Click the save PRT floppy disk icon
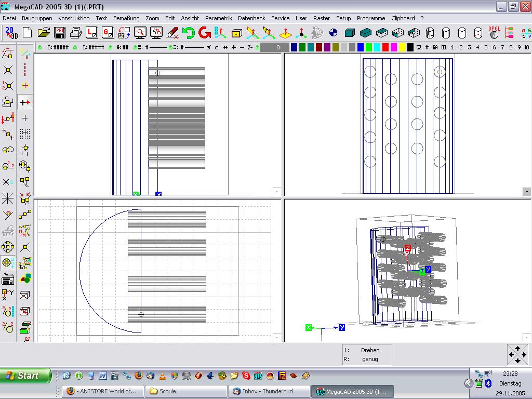 click(60, 33)
